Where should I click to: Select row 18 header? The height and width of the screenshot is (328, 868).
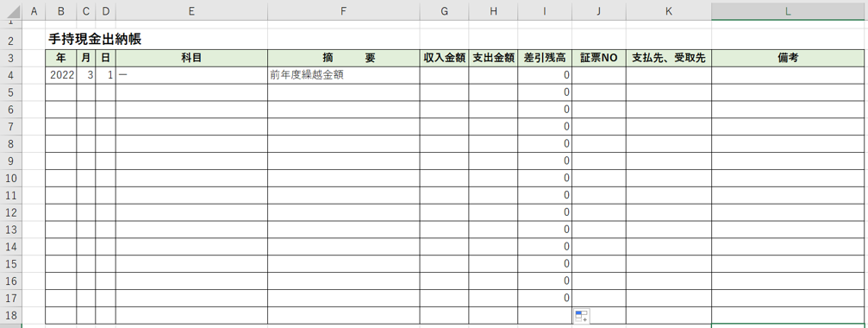[x=11, y=315]
